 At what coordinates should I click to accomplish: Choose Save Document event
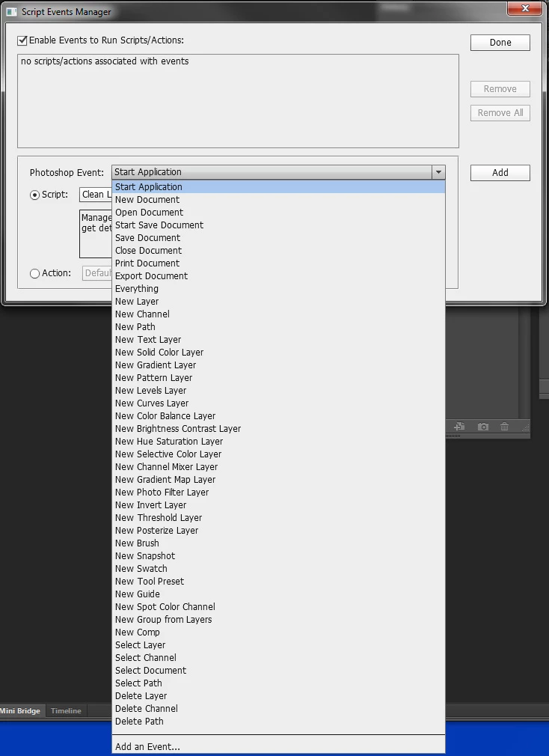[278, 238]
